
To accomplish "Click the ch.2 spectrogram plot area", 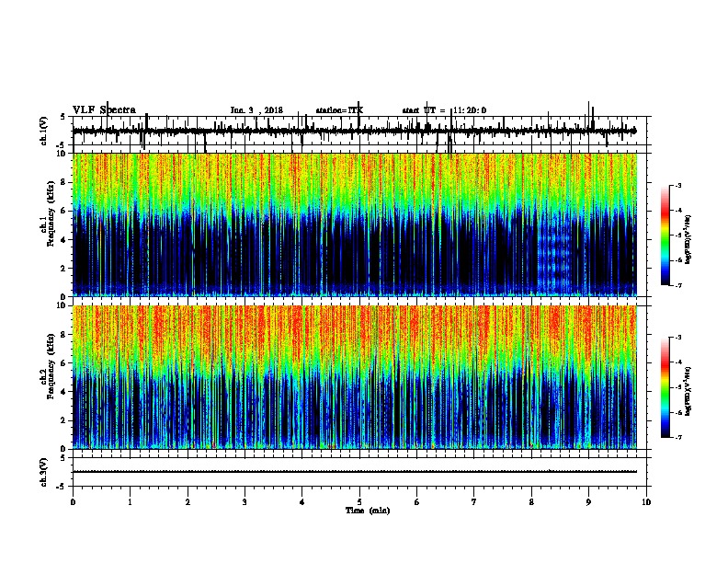I will pos(354,377).
